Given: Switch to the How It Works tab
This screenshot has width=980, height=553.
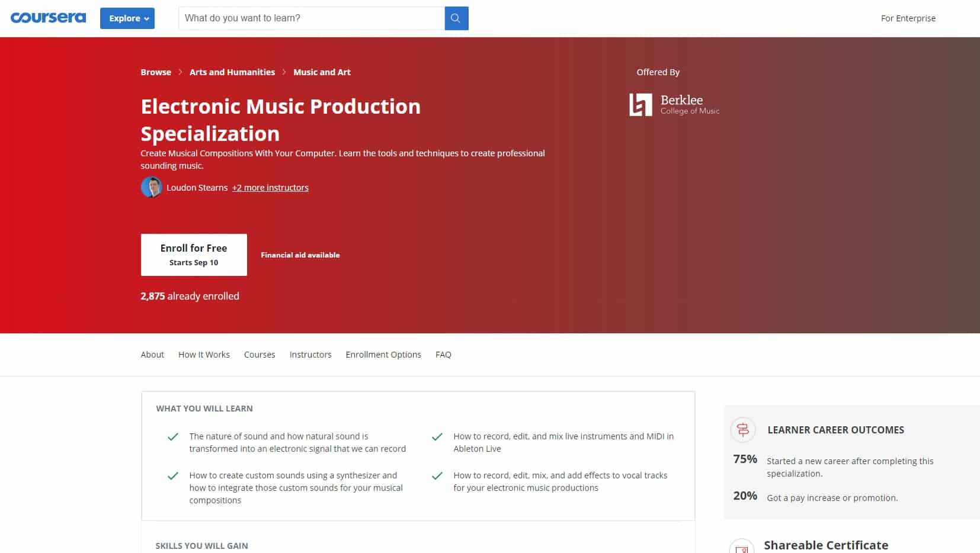Looking at the screenshot, I should pyautogui.click(x=204, y=355).
